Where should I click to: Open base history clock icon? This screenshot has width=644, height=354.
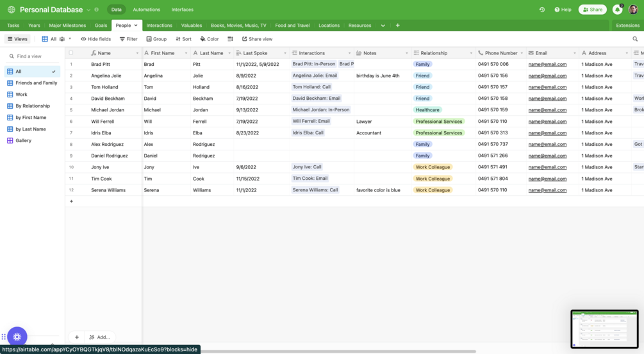pos(541,10)
